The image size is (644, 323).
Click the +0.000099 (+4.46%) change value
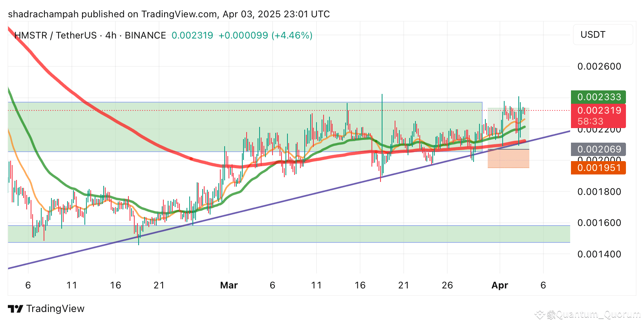265,35
